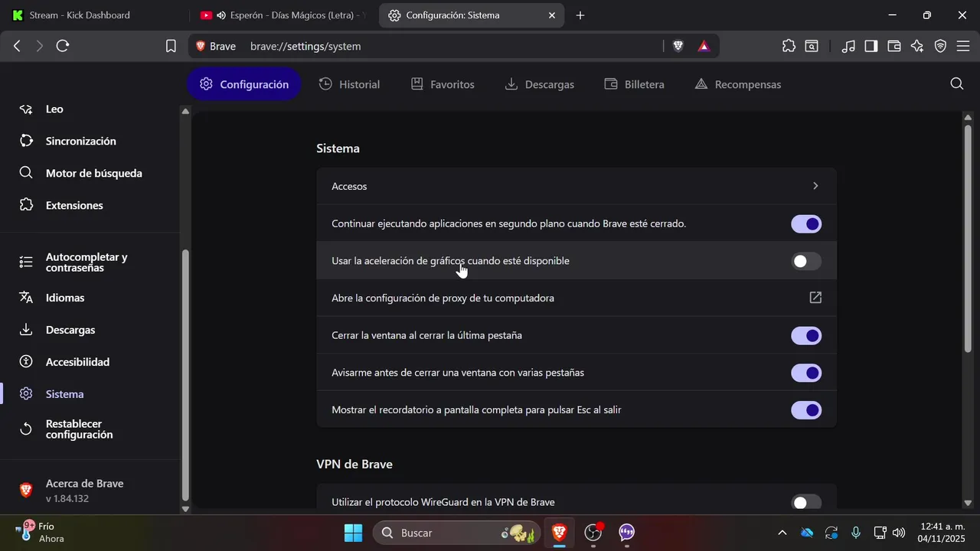
Task: Click the sidebar scroll down arrow
Action: (185, 508)
